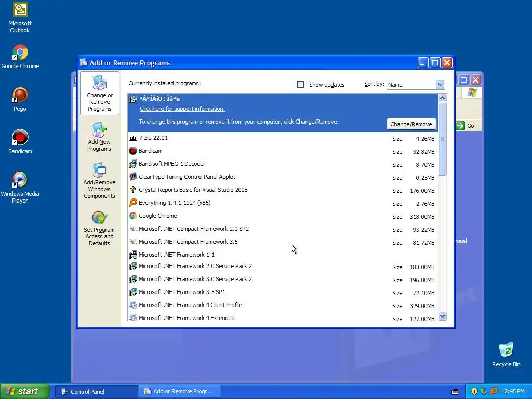Viewport: 532px width, 399px height.
Task: Click the Go button in Control Panel window
Action: [x=465, y=126]
